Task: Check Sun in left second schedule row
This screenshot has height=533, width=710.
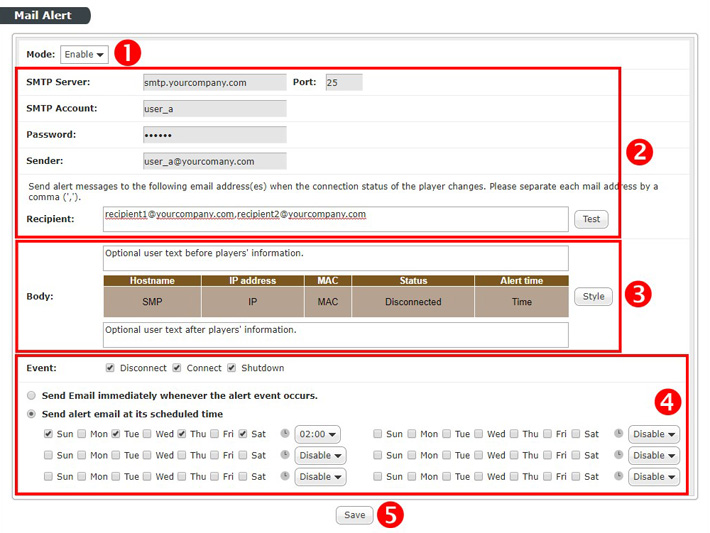Action: [48, 455]
